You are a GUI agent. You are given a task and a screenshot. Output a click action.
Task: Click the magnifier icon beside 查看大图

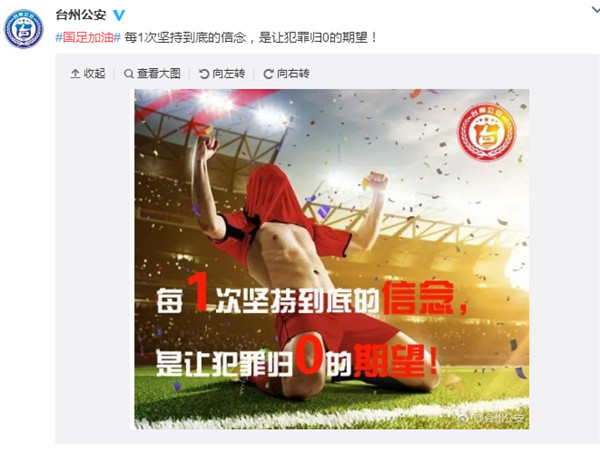point(129,73)
